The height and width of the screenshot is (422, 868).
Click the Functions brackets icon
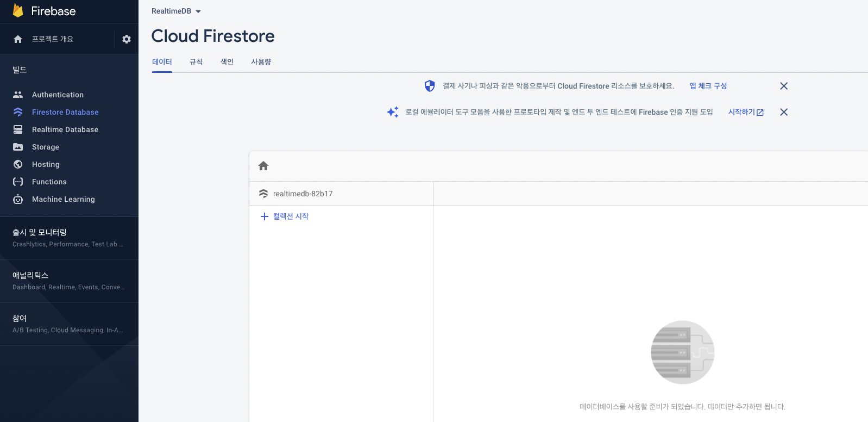tap(18, 182)
